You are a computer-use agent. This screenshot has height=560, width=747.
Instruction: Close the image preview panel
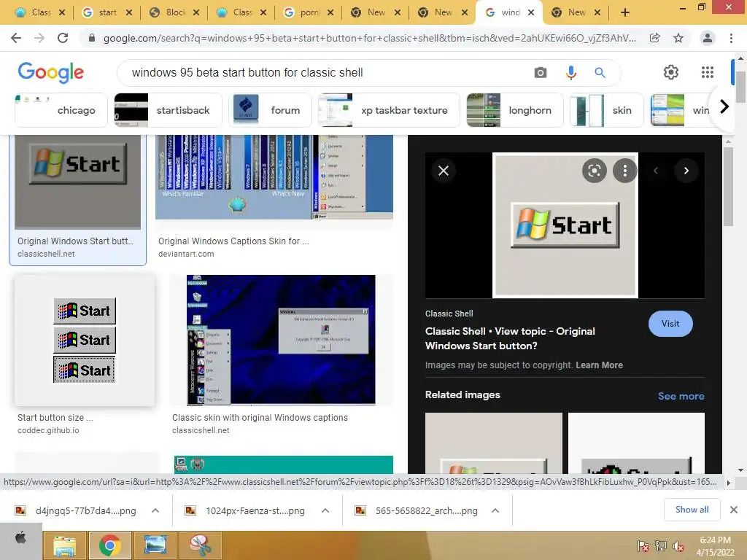(x=443, y=171)
